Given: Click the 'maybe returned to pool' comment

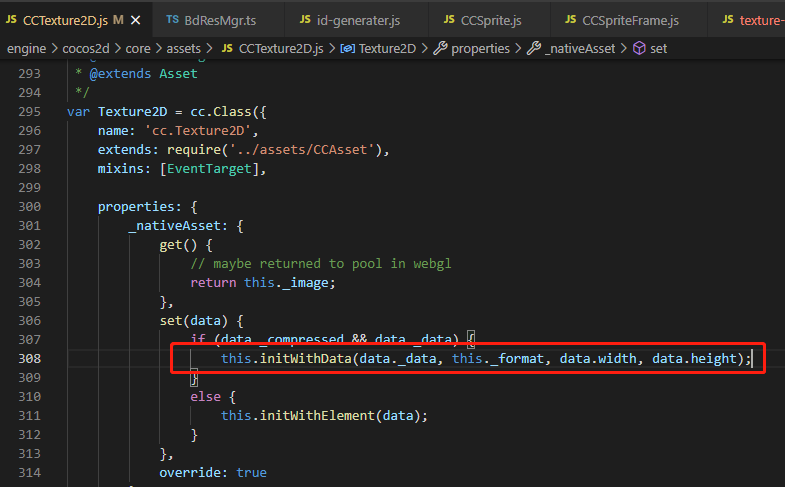Looking at the screenshot, I should tap(320, 264).
